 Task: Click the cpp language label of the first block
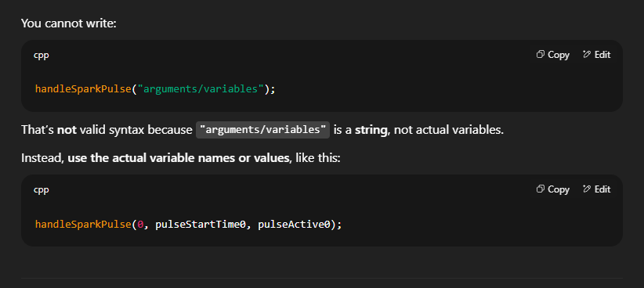click(x=41, y=56)
